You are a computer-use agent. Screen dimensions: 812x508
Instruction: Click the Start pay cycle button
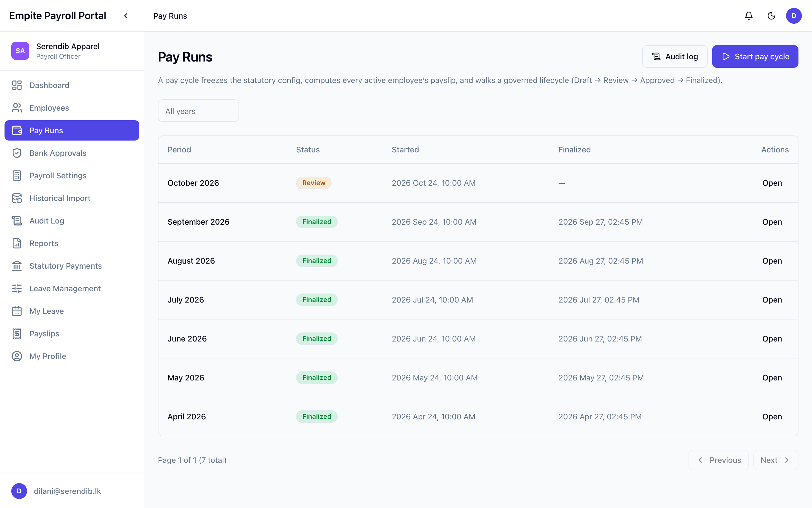(x=755, y=56)
